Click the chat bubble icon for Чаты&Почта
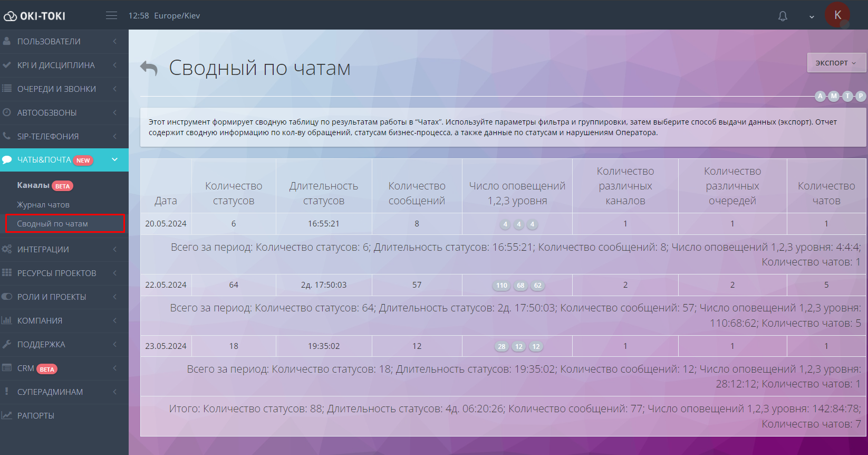 pos(7,159)
